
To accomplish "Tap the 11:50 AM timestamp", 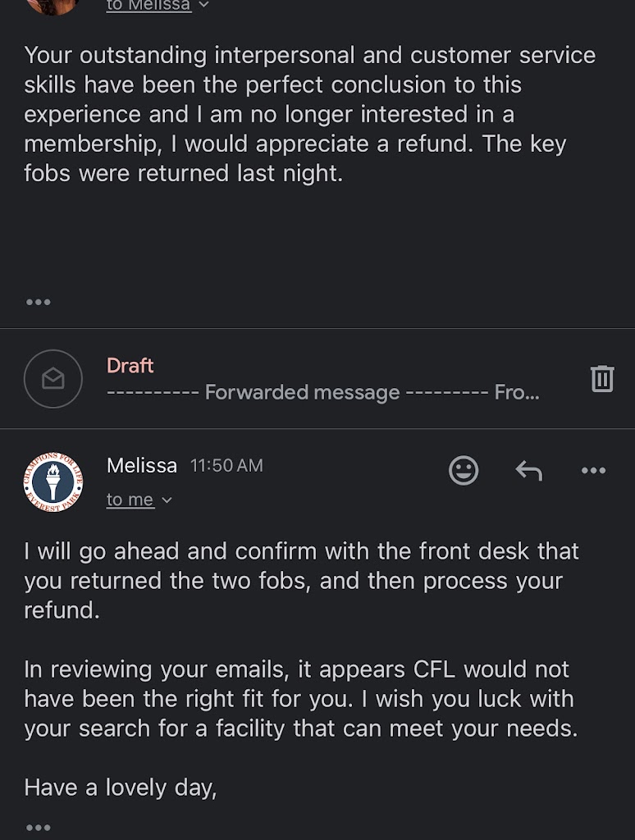I will pos(226,465).
